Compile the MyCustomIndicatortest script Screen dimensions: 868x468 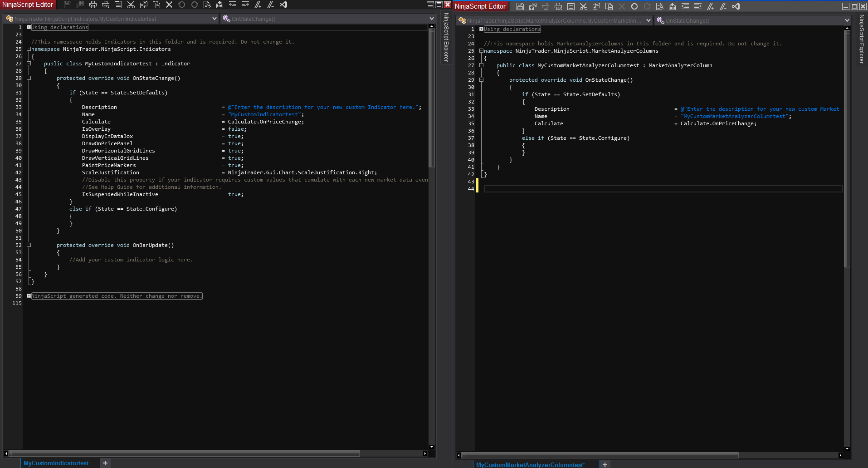pos(220,5)
